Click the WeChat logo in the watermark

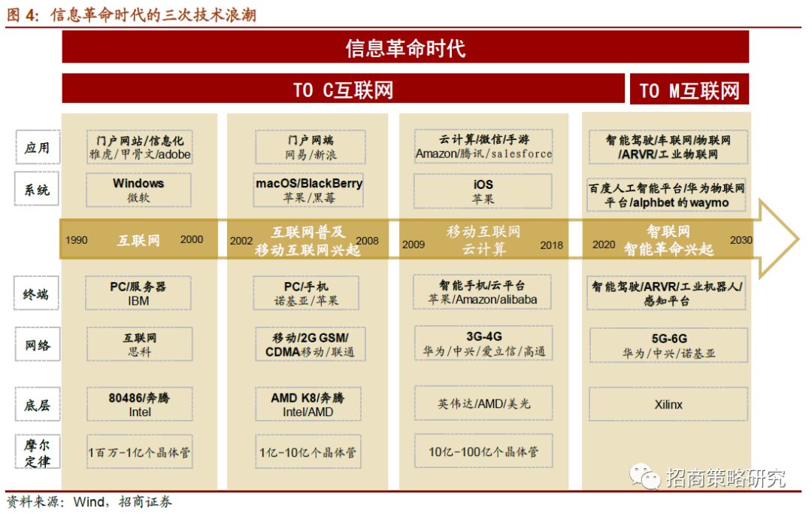coord(645,475)
